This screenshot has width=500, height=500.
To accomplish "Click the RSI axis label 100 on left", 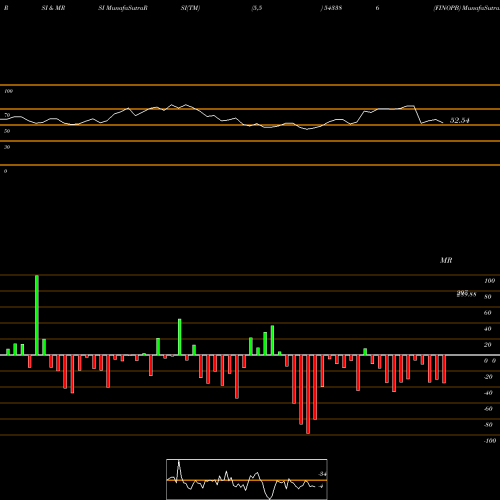I will (8, 91).
